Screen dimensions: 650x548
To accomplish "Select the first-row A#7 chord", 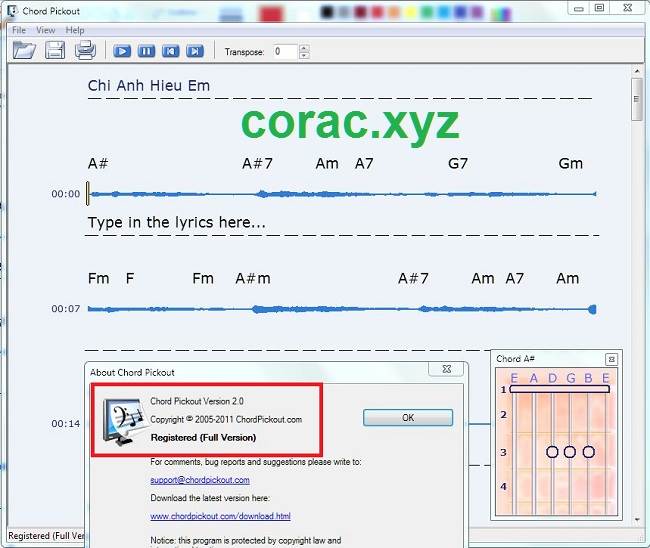I will 257,163.
